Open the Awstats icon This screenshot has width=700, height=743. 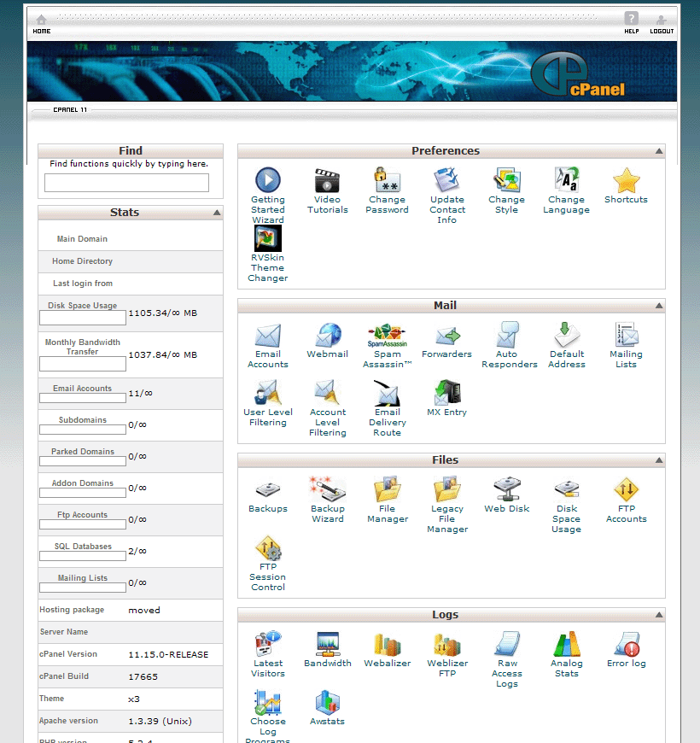(327, 702)
